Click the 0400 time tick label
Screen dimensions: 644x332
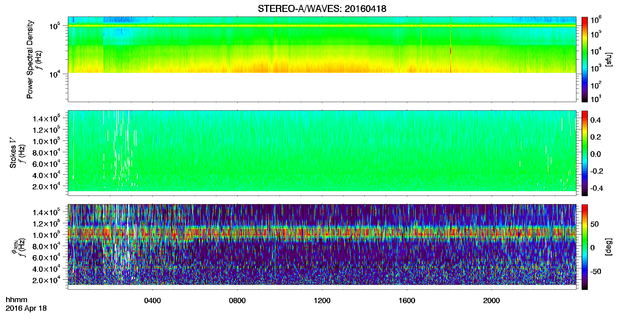click(x=152, y=301)
